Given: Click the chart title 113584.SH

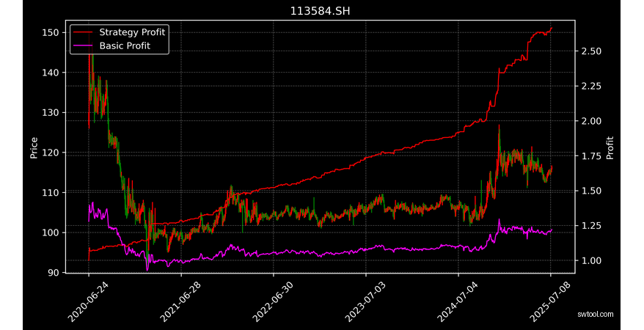Looking at the screenshot, I should 321,12.
